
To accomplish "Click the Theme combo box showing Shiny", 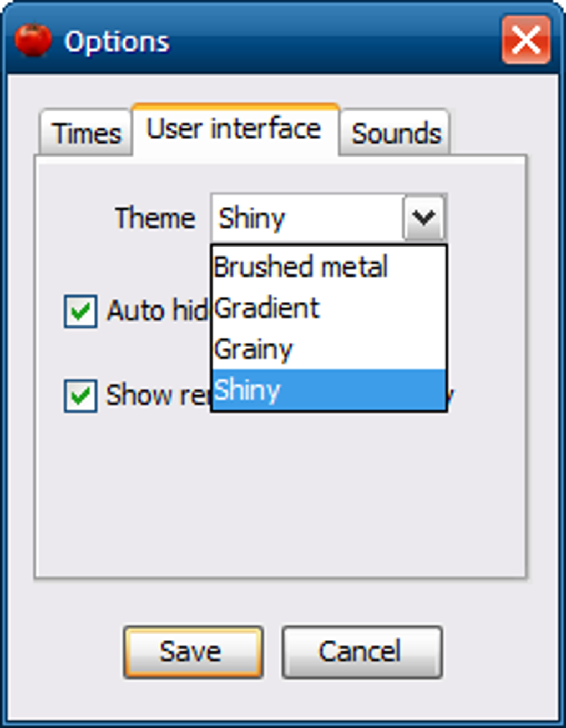I will click(329, 218).
